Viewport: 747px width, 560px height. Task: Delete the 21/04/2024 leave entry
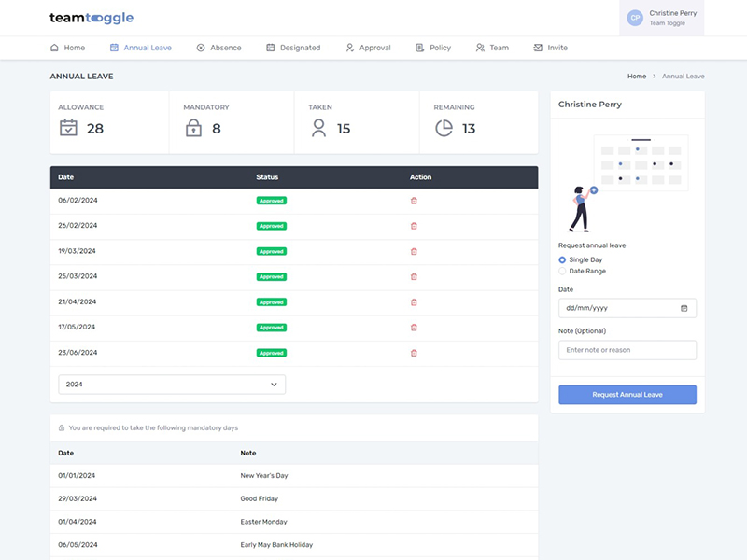(x=414, y=302)
